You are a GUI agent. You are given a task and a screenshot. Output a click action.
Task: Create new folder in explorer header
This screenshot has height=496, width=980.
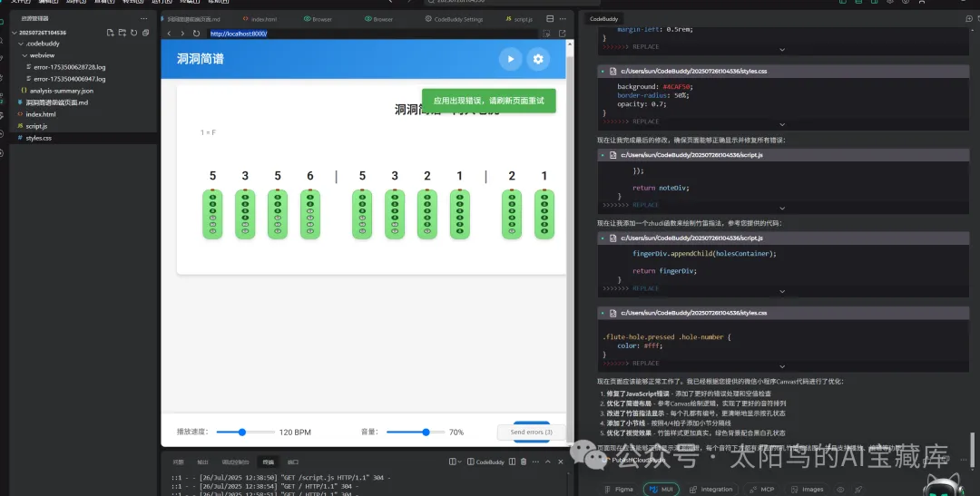(x=122, y=33)
